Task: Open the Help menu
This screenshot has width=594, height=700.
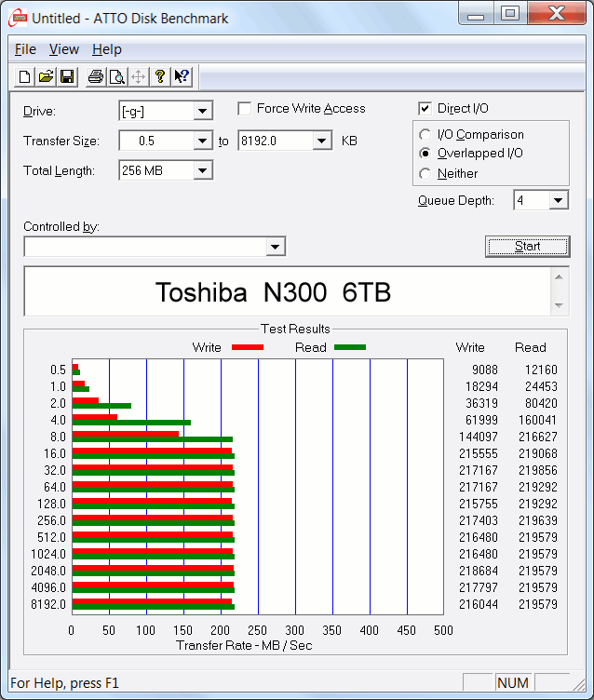Action: (107, 49)
